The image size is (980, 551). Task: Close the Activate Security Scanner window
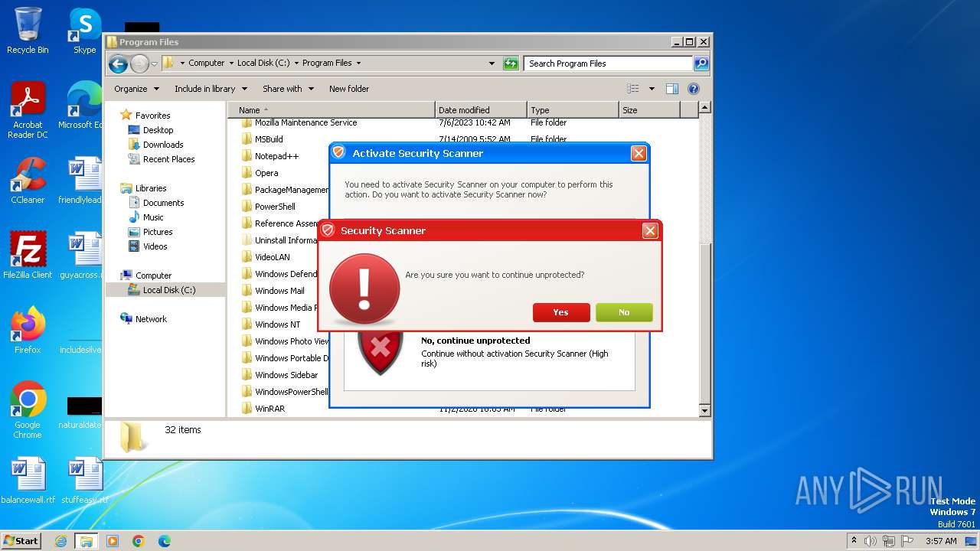tap(639, 153)
